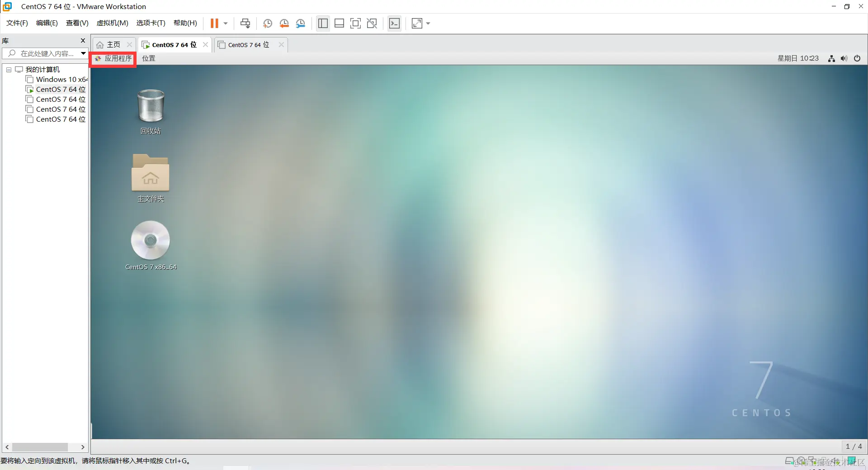Open the 编辑(E) menu

point(47,23)
